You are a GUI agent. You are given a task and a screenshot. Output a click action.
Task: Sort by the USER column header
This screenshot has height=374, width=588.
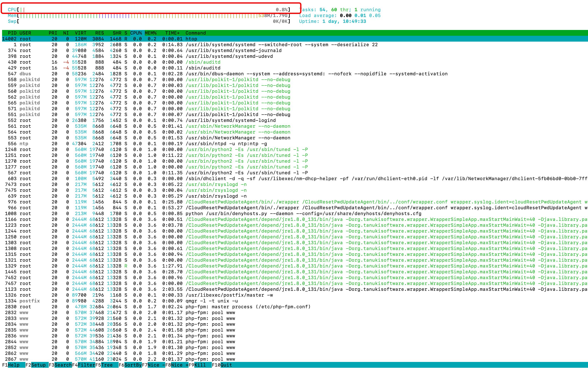click(x=25, y=33)
